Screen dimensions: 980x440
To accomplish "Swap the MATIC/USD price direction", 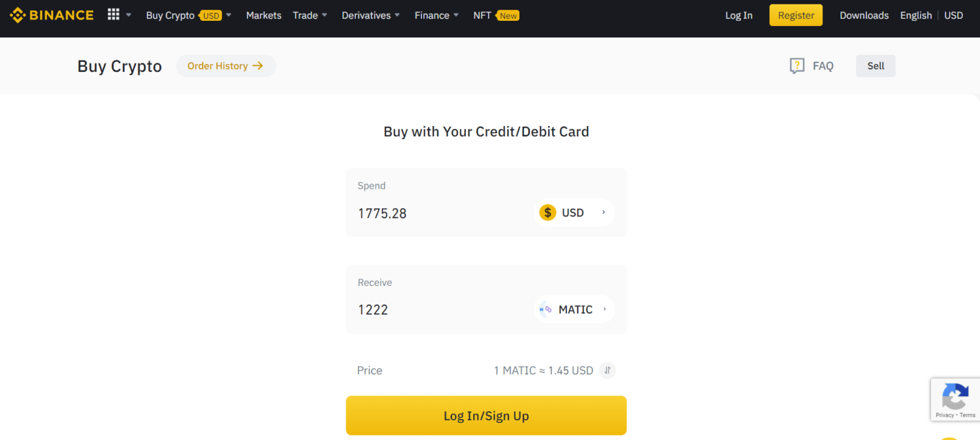I will click(x=607, y=370).
